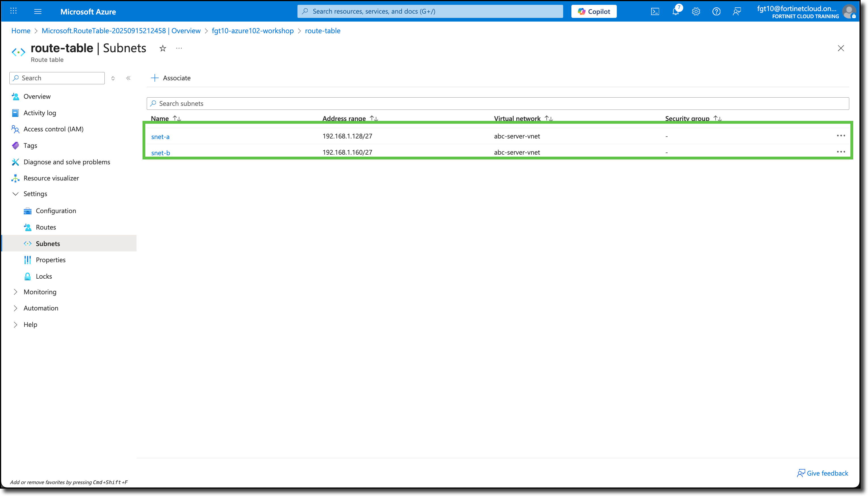Image resolution: width=868 pixels, height=496 pixels.
Task: Expand the Monitoring section
Action: (x=39, y=292)
